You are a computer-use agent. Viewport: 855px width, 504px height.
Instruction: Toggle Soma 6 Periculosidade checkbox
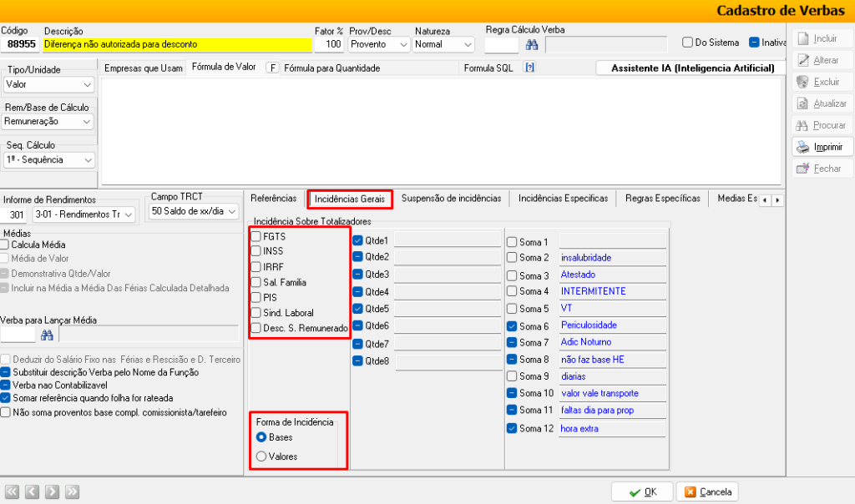pyautogui.click(x=512, y=325)
